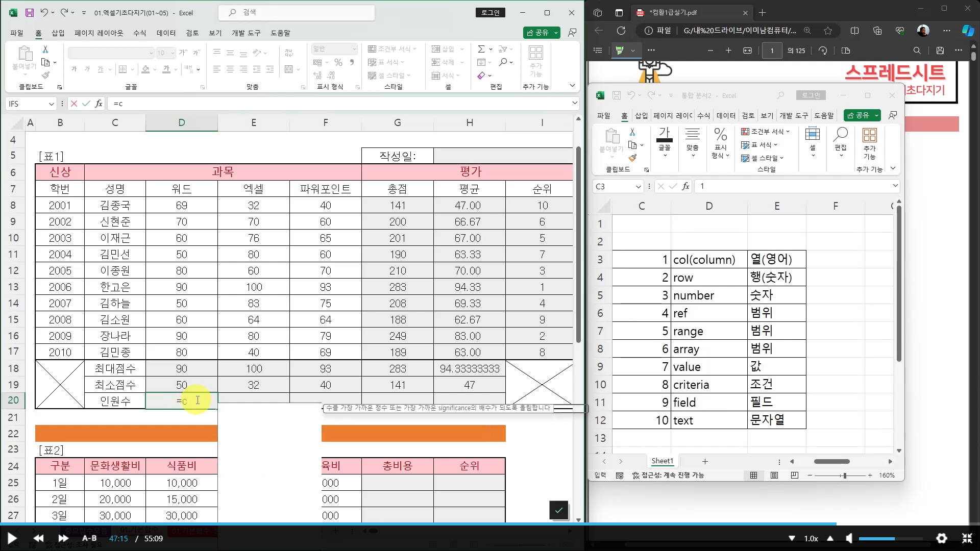Save the PDF with the disk icon
980x551 pixels.
(940, 51)
